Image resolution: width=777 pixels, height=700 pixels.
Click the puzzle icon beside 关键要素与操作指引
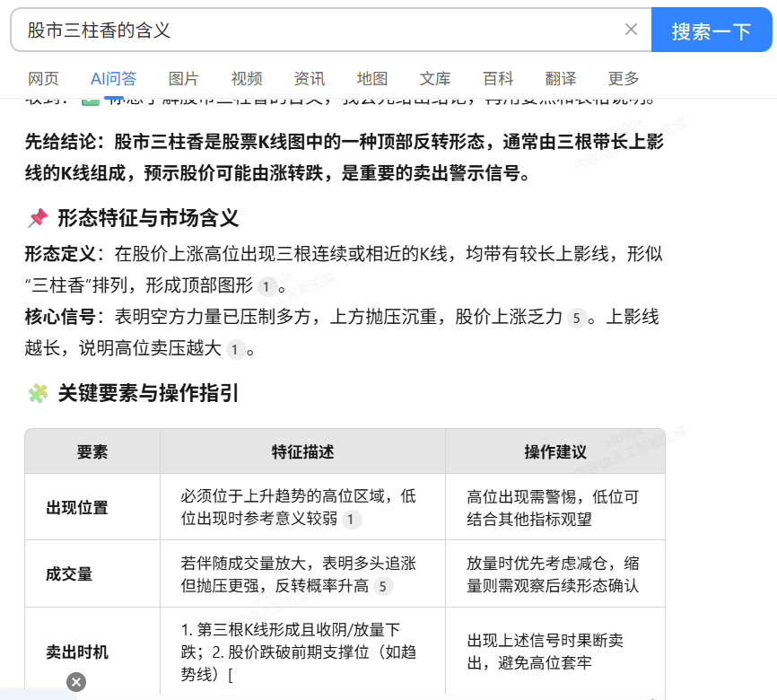point(38,393)
